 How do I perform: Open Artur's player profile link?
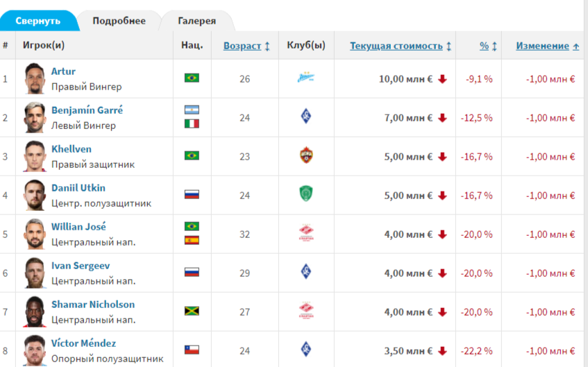(63, 71)
